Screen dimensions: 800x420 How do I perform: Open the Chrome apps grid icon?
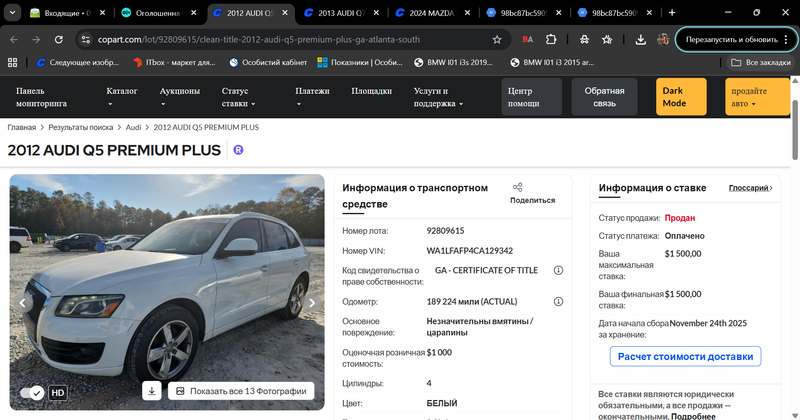click(12, 62)
